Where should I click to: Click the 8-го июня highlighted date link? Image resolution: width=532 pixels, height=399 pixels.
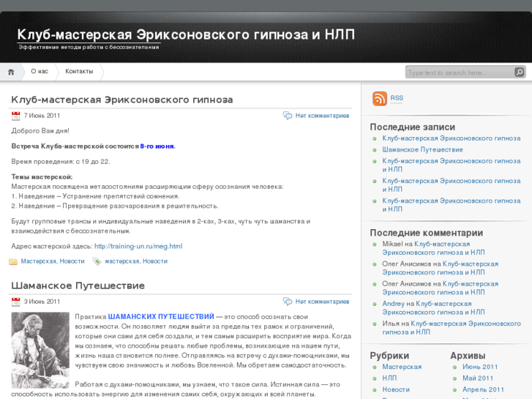coord(157,146)
